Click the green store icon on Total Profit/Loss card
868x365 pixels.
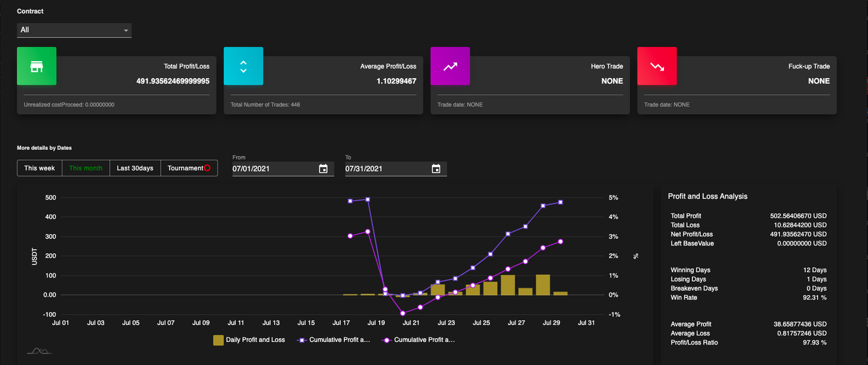pyautogui.click(x=37, y=66)
